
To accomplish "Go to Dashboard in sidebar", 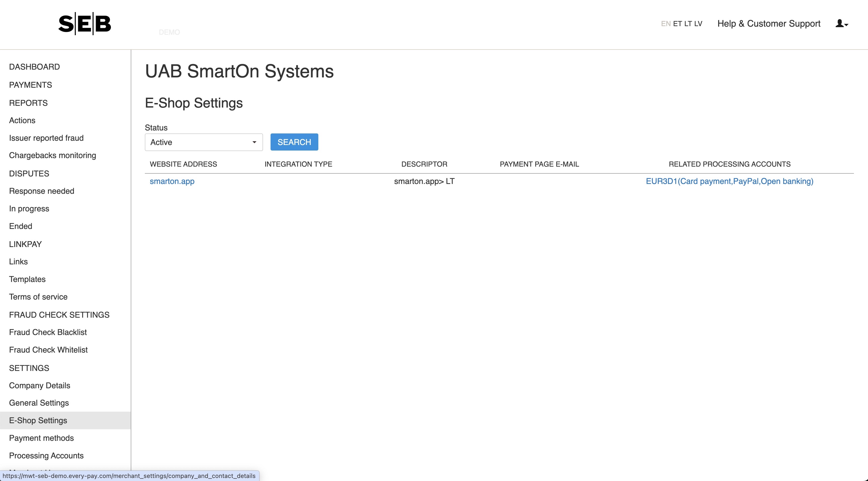I will click(x=34, y=67).
